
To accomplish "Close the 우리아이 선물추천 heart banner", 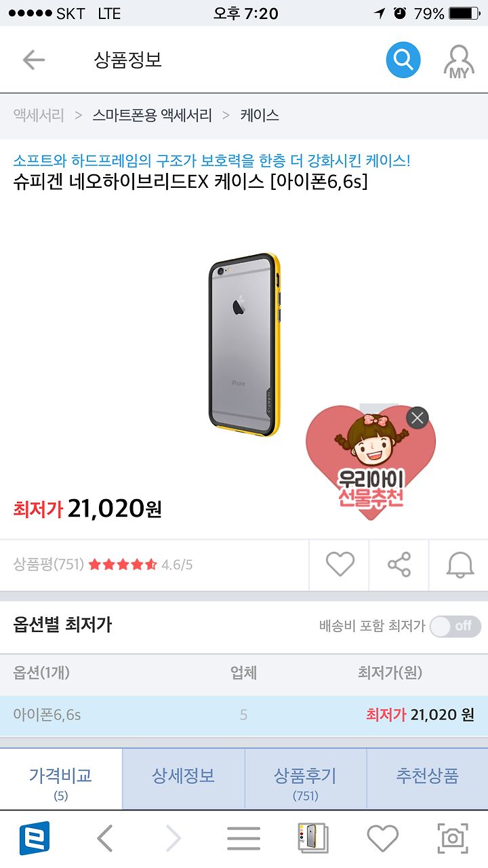I will (x=418, y=417).
